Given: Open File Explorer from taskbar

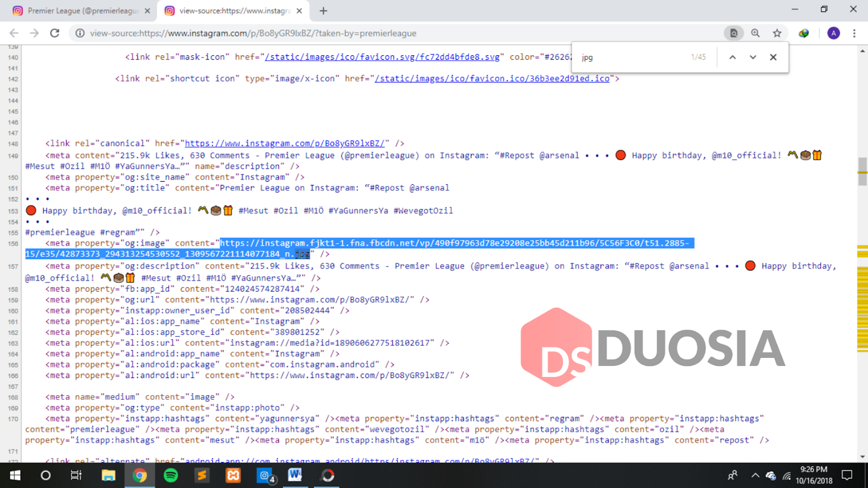Looking at the screenshot, I should tap(108, 476).
